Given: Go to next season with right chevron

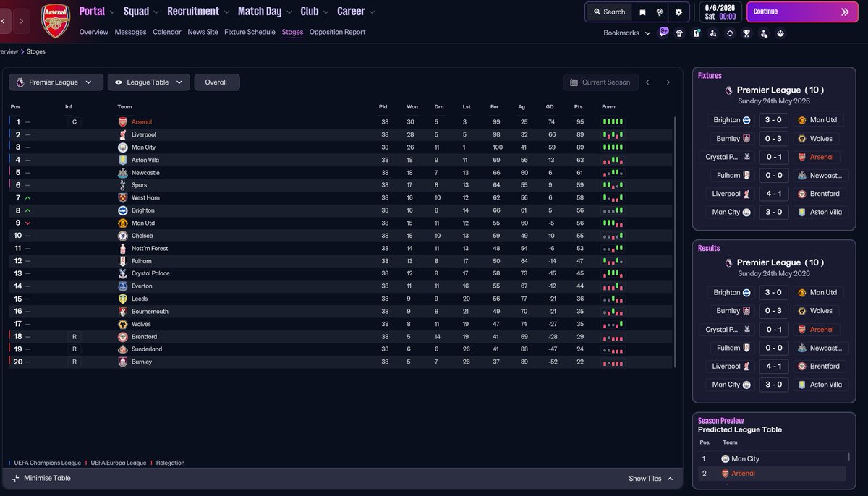Looking at the screenshot, I should 668,82.
